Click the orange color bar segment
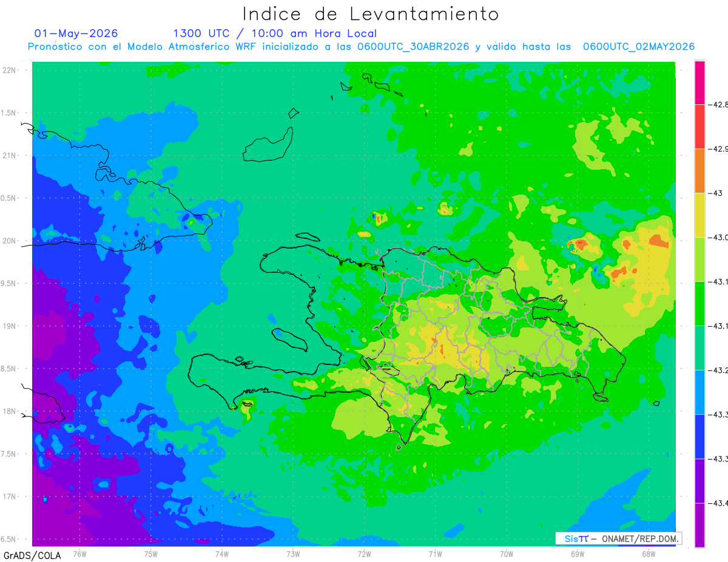This screenshot has height=562, width=728. pyautogui.click(x=699, y=171)
